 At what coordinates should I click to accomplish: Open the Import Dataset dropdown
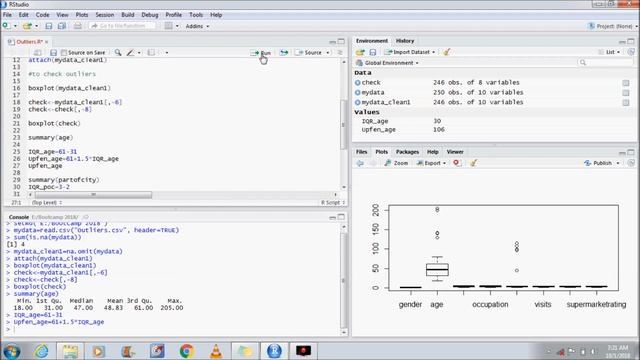[x=410, y=52]
